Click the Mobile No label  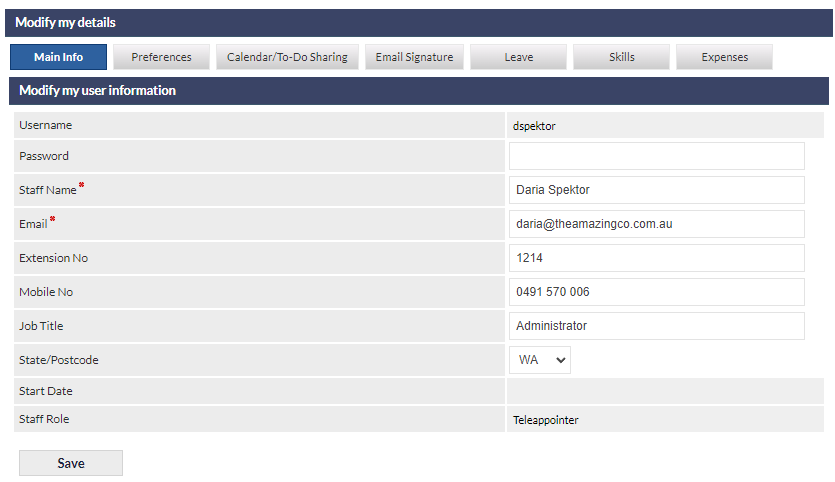[x=46, y=292]
